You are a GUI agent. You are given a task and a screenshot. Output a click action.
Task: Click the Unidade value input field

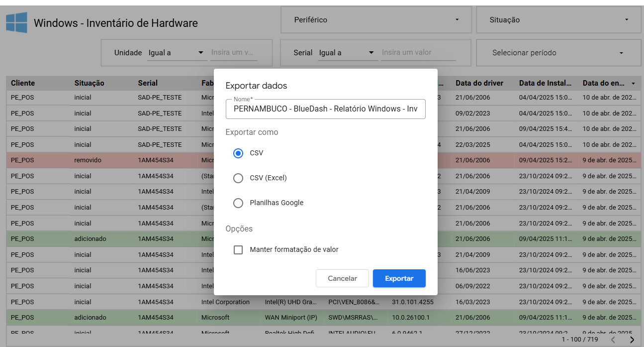pyautogui.click(x=234, y=53)
